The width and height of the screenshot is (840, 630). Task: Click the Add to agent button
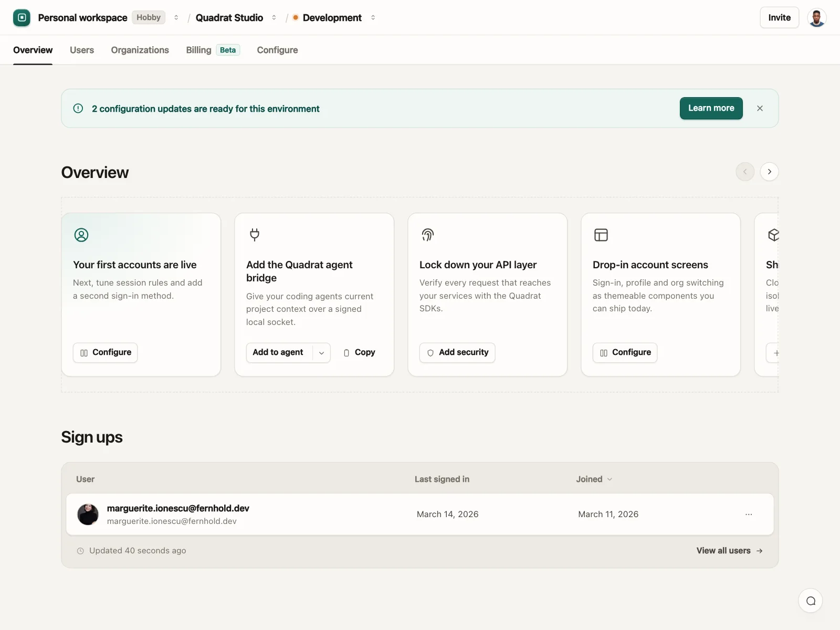pyautogui.click(x=278, y=353)
